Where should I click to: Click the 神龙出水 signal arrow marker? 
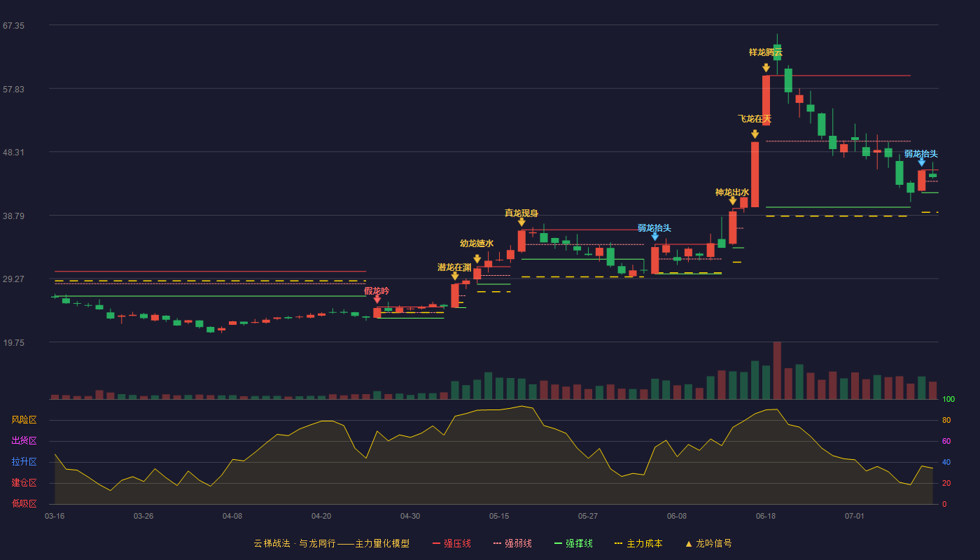pyautogui.click(x=733, y=201)
